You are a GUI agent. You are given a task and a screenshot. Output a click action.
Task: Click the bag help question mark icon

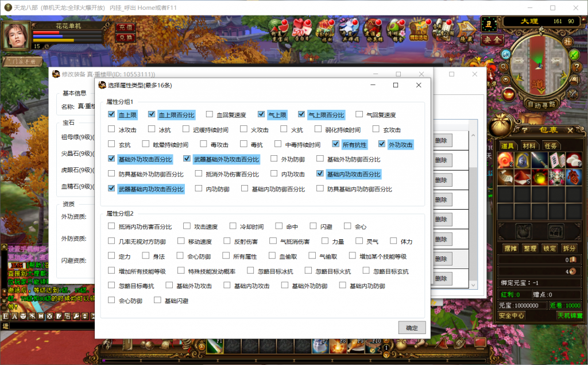pos(525,130)
